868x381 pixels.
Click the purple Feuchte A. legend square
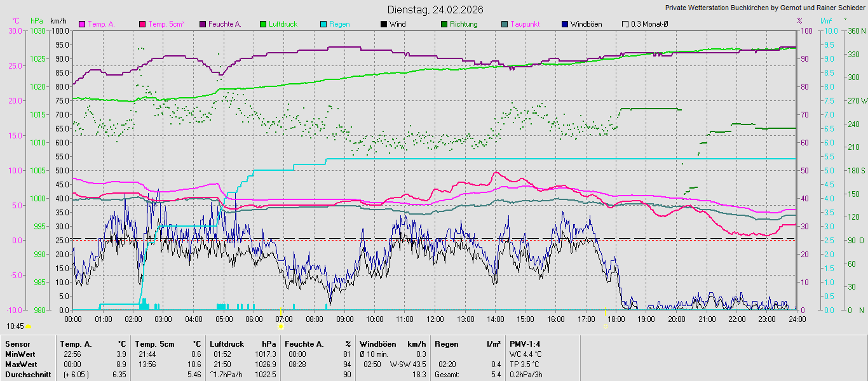tap(203, 24)
